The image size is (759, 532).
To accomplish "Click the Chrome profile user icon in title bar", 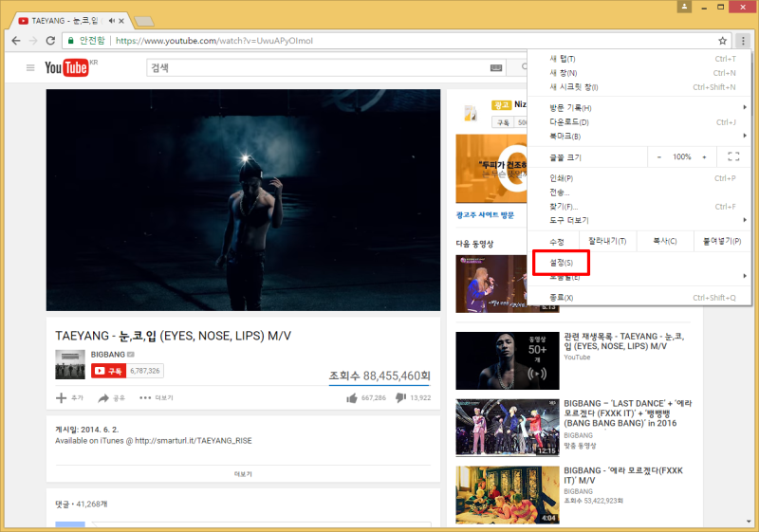I will tap(684, 7).
